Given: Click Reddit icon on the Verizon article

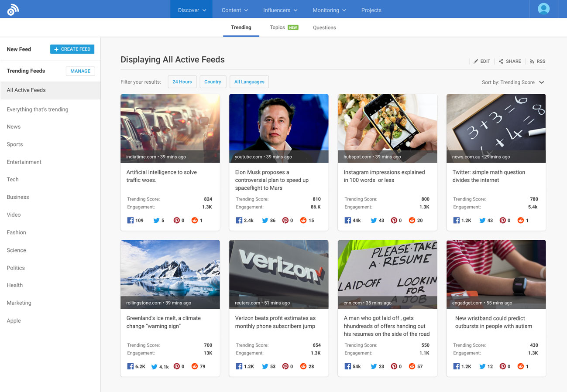Looking at the screenshot, I should click(x=303, y=366).
